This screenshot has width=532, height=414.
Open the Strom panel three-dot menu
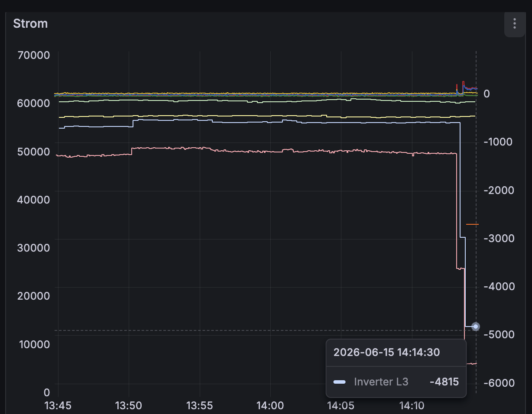click(515, 23)
